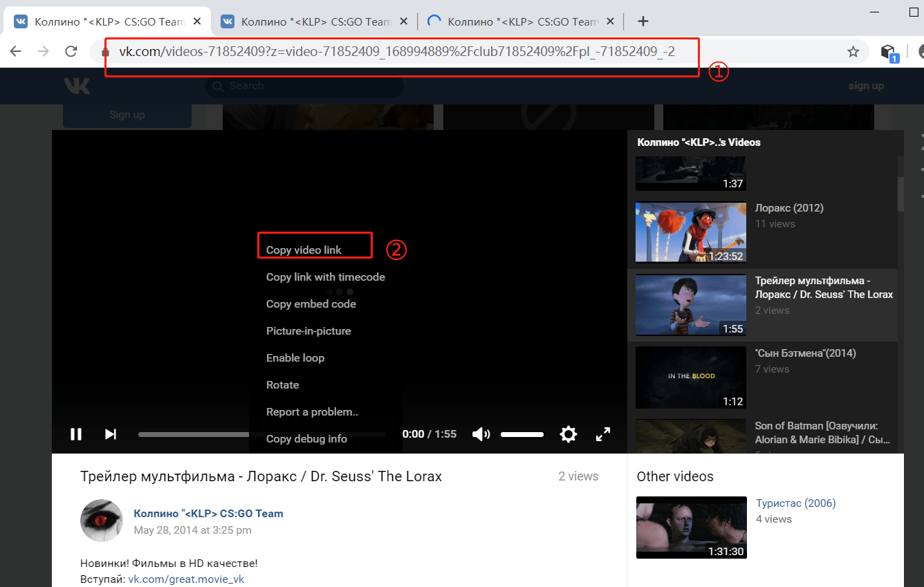Switch to the third loading browser tab
This screenshot has height=587, width=924.
coord(520,21)
